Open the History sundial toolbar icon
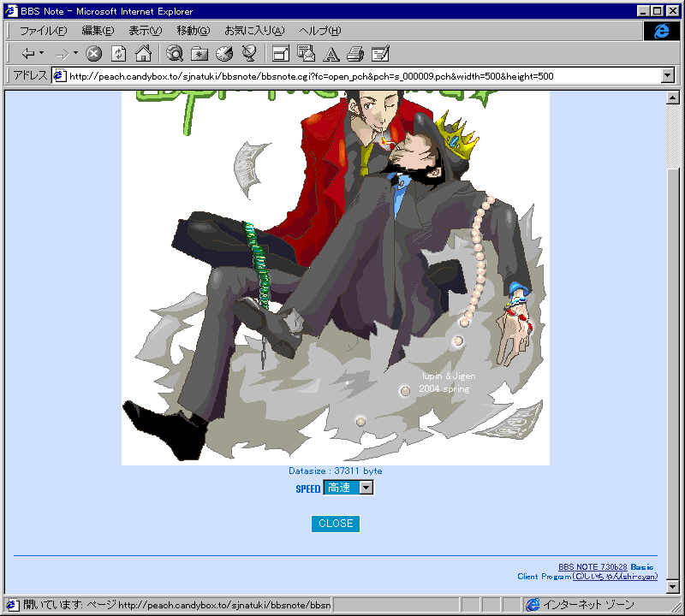The image size is (685, 616). (x=224, y=54)
